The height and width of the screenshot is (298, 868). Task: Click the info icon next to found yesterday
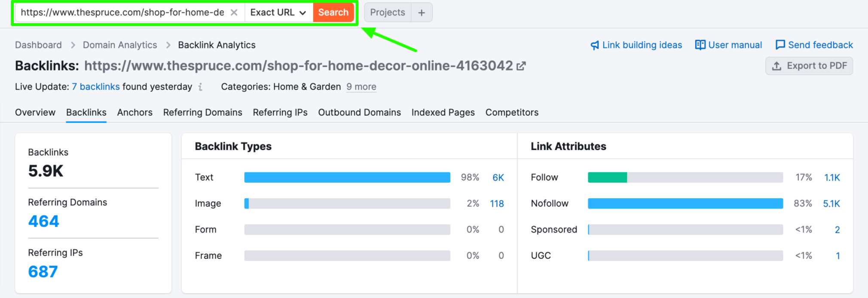pos(200,87)
